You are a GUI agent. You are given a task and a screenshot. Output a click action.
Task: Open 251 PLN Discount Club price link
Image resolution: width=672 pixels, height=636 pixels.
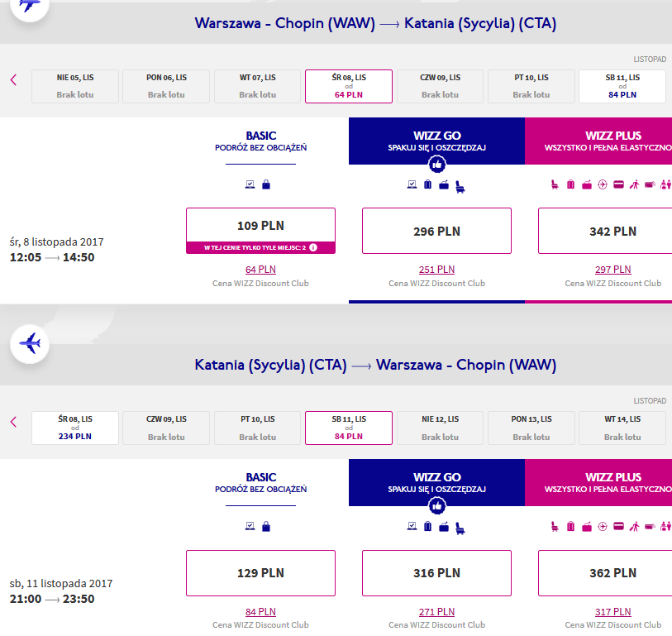tap(436, 270)
